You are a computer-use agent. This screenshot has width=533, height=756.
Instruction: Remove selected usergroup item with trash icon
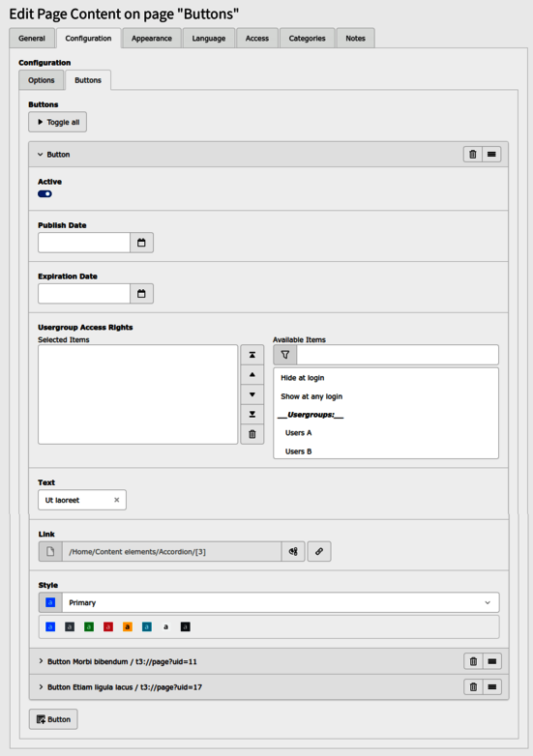[252, 434]
